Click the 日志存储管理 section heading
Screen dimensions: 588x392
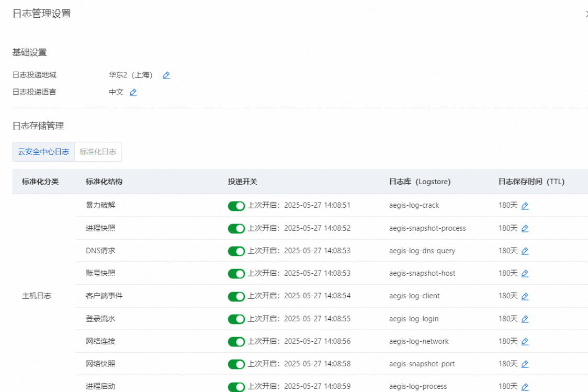coord(38,126)
